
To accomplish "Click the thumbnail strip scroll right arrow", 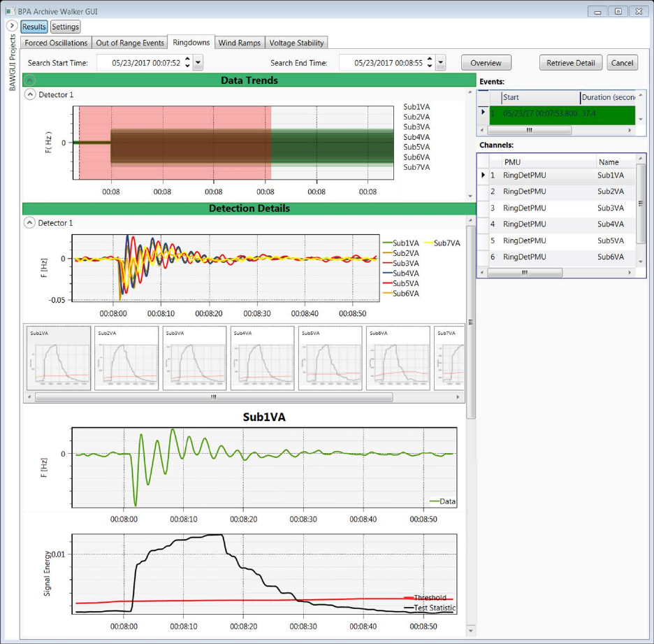I will pos(458,397).
